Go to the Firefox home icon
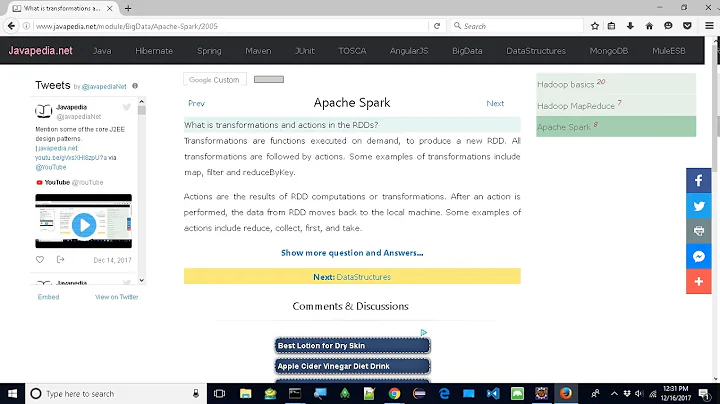 [649, 26]
